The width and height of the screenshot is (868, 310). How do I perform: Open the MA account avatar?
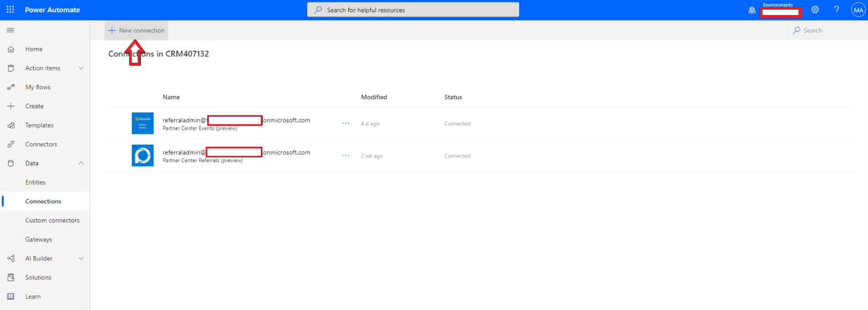(858, 10)
